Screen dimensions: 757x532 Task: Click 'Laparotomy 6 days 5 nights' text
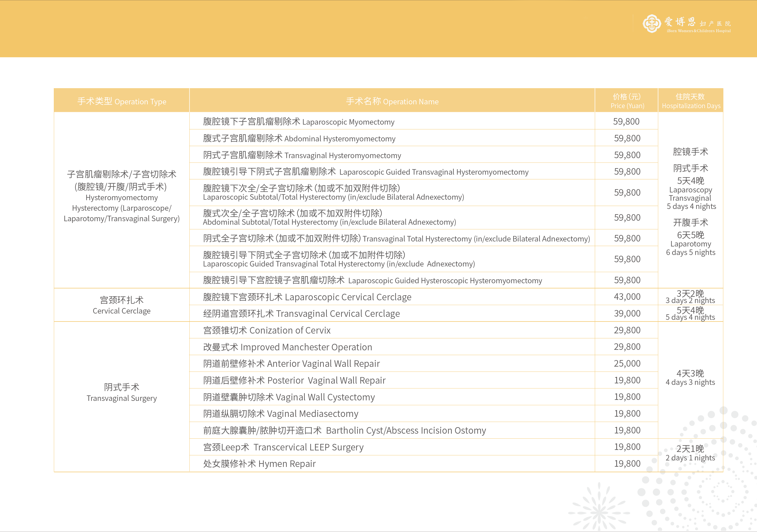[691, 248]
